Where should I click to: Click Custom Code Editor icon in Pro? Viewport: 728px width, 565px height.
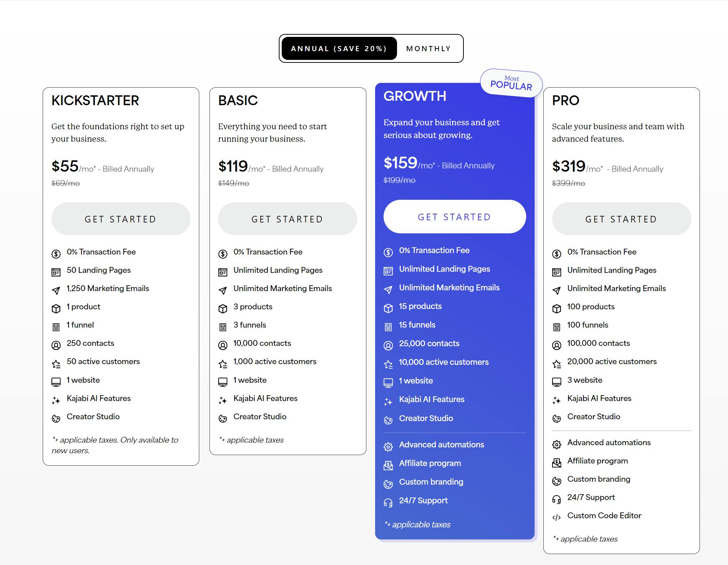tap(556, 517)
